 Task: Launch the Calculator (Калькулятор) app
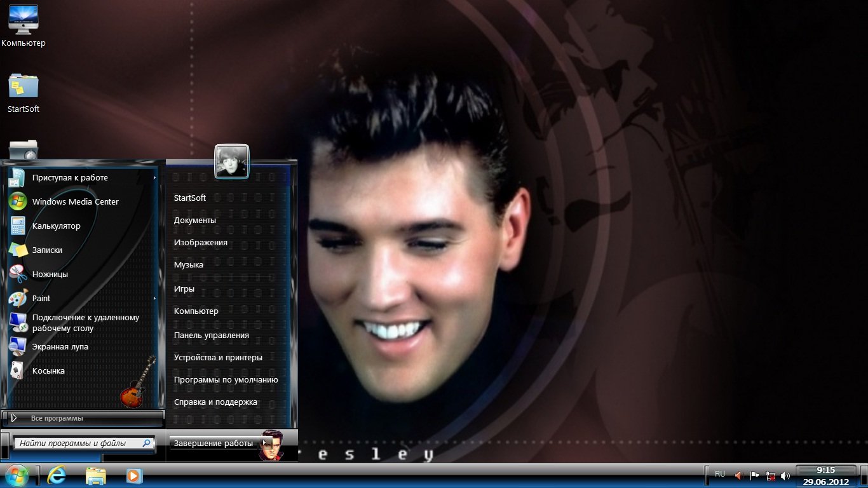coord(56,226)
